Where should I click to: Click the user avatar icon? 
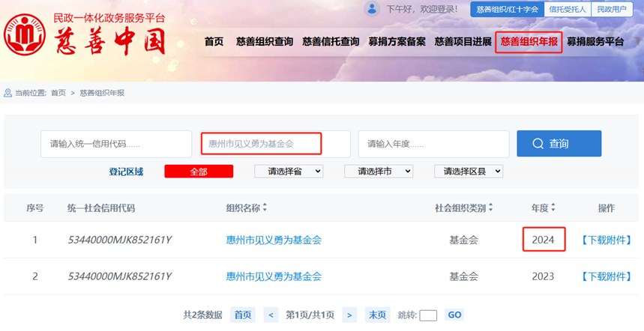click(372, 9)
